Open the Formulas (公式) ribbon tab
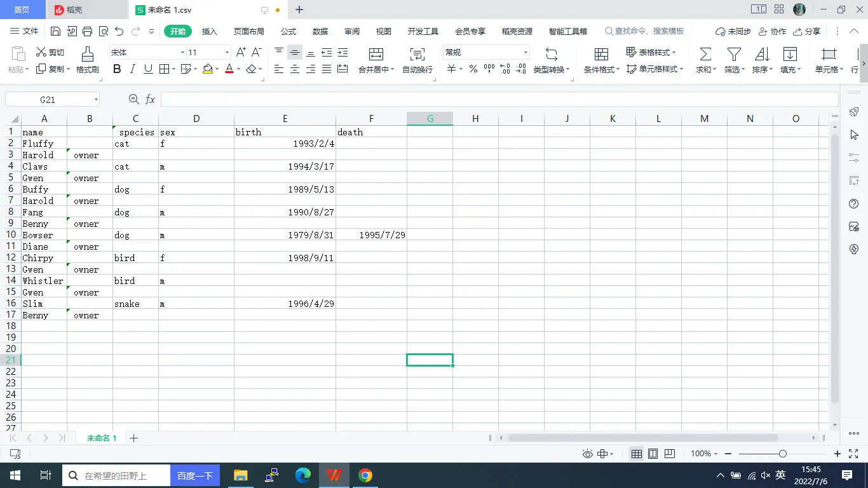The width and height of the screenshot is (868, 488). tap(288, 31)
